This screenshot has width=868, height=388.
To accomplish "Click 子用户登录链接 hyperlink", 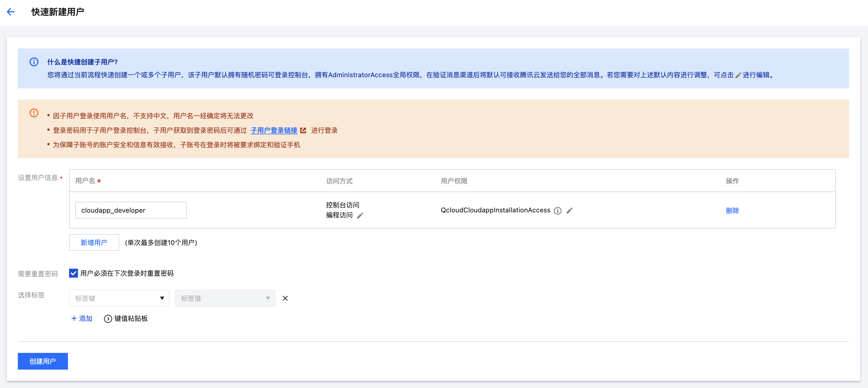I will 274,130.
